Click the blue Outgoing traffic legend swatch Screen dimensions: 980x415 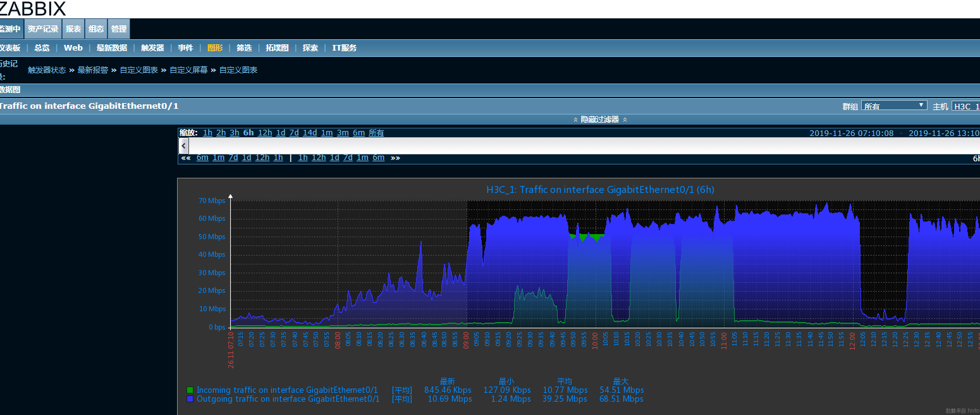tap(190, 399)
